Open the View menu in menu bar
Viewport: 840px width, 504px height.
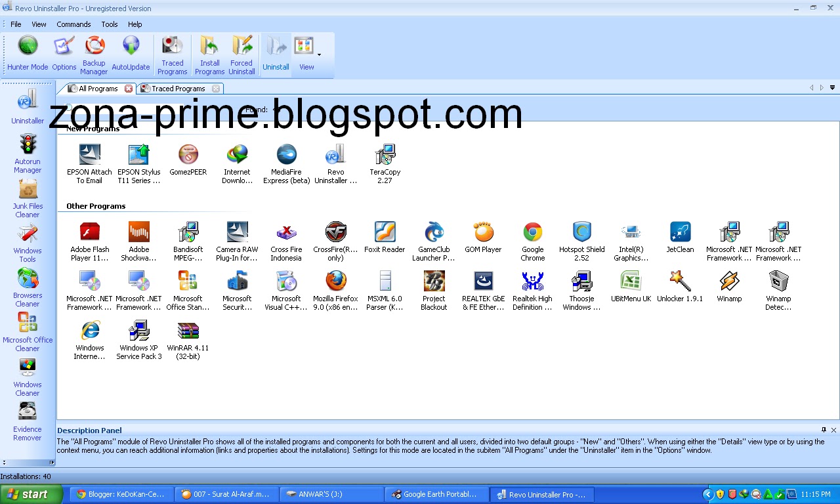point(39,24)
